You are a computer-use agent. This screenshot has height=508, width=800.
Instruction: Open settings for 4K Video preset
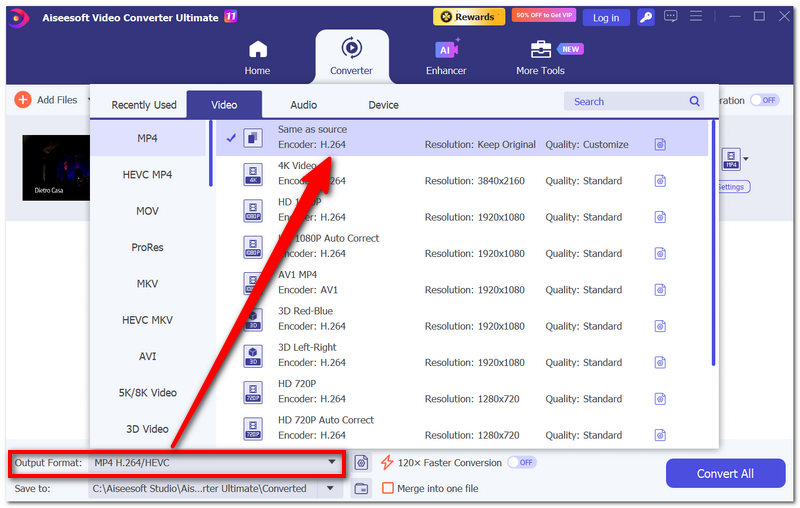click(x=660, y=181)
